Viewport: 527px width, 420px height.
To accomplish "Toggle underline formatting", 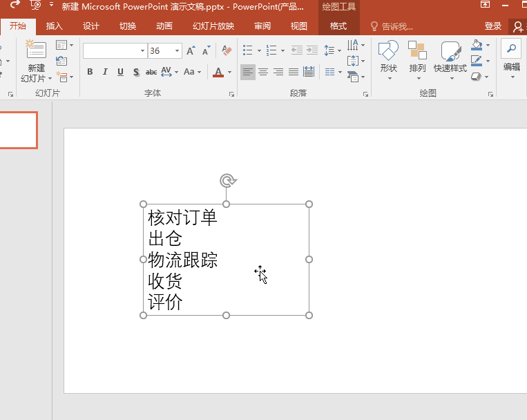I will 120,72.
